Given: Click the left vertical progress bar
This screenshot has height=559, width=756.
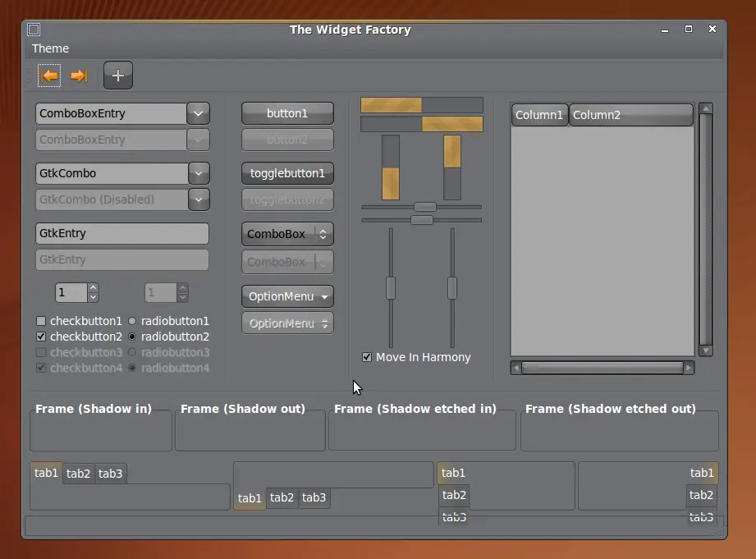Looking at the screenshot, I should tap(391, 167).
